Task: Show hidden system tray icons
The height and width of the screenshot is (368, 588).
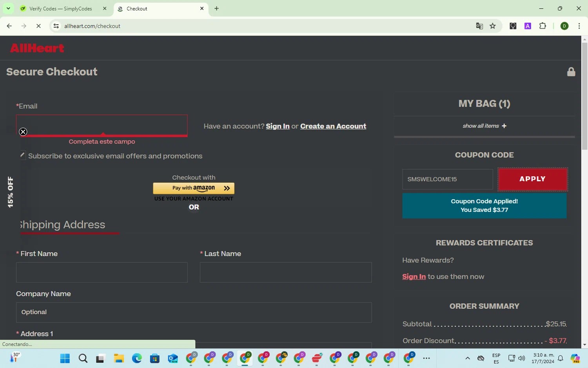Action: tap(468, 358)
